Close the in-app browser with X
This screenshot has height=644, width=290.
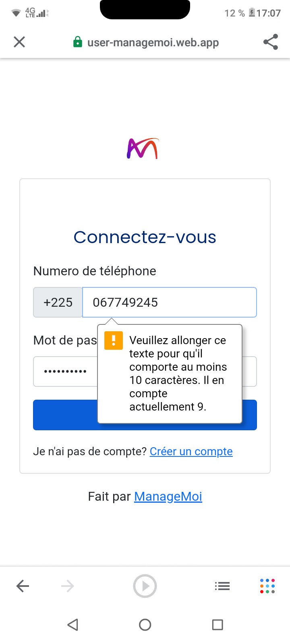[x=19, y=42]
